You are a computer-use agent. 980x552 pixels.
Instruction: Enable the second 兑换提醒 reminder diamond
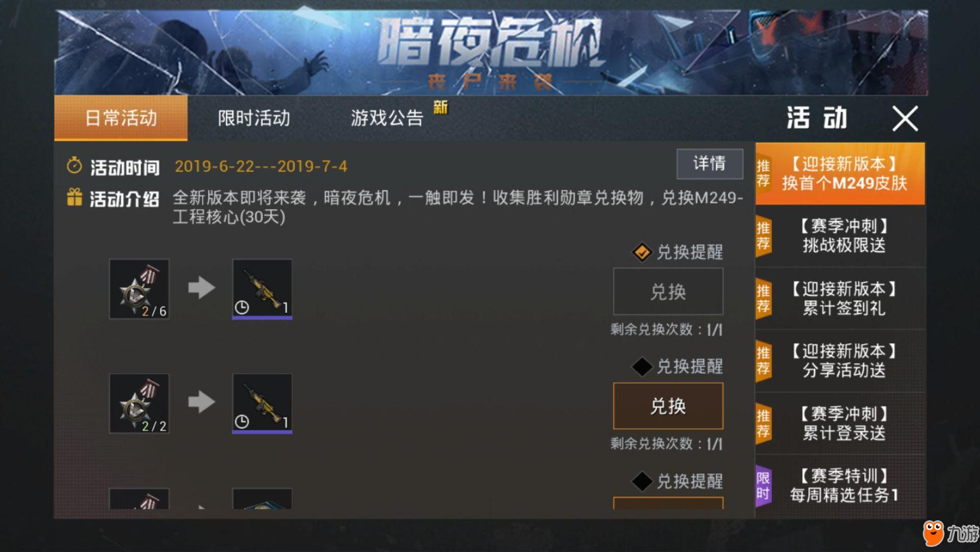642,366
